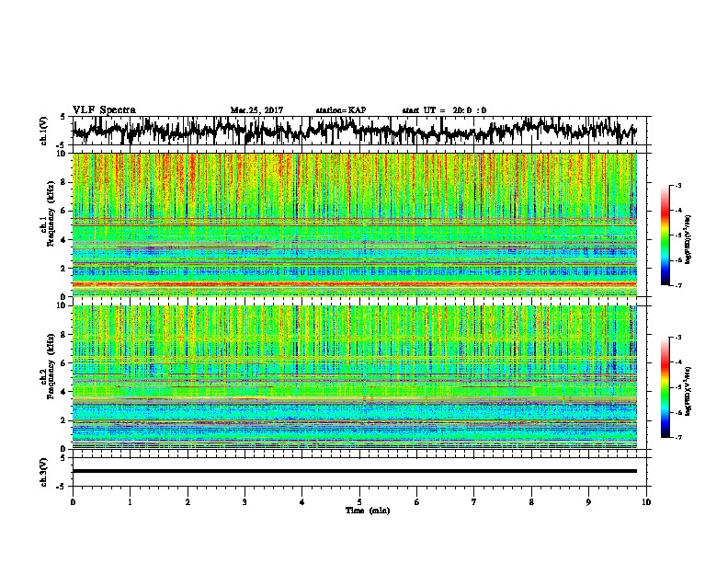
Task: Click the "station=KAP" header label
Action: 341,110
